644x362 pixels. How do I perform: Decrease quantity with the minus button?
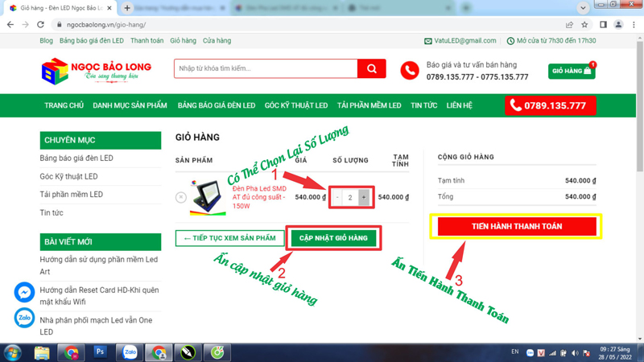point(337,197)
